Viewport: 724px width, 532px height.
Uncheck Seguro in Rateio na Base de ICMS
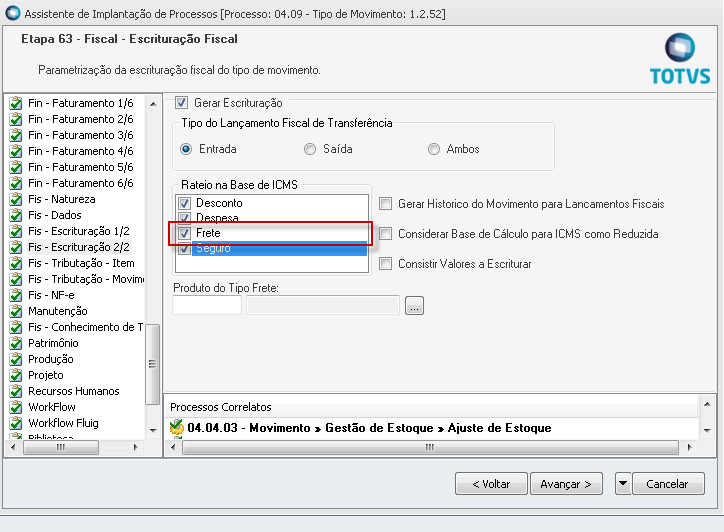[185, 248]
